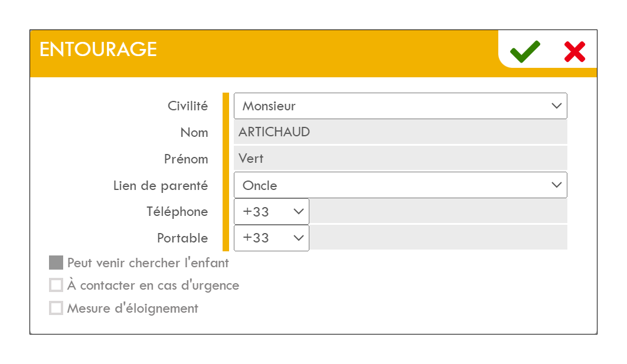Click the 'Mesure d'éloignement' label text
Viewport: 627px width, 364px height.
pyautogui.click(x=132, y=308)
